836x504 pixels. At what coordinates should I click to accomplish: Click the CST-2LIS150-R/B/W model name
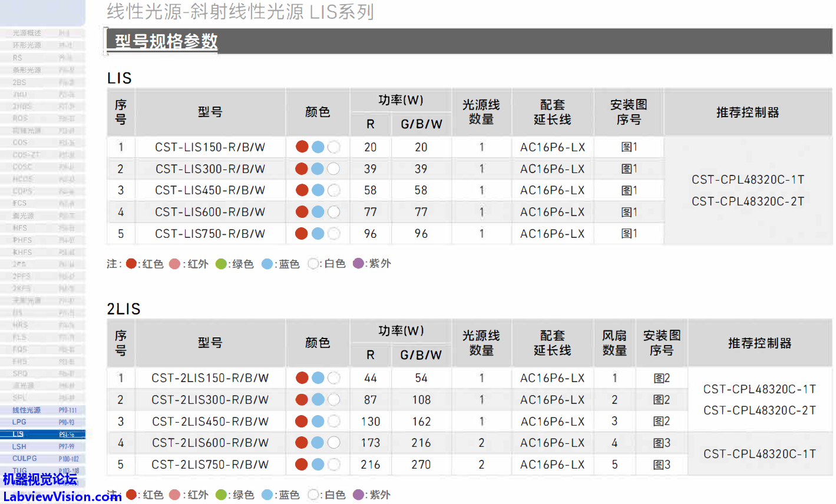(x=210, y=378)
